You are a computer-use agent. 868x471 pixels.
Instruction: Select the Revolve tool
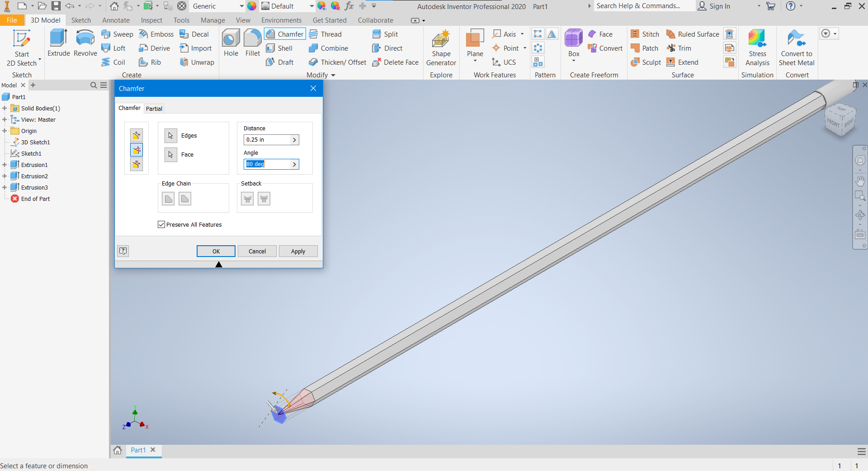point(85,43)
